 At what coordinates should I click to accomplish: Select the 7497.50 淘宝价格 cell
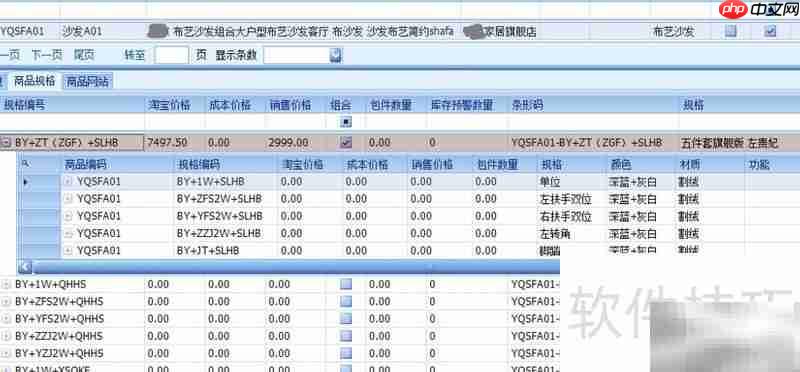pyautogui.click(x=175, y=143)
